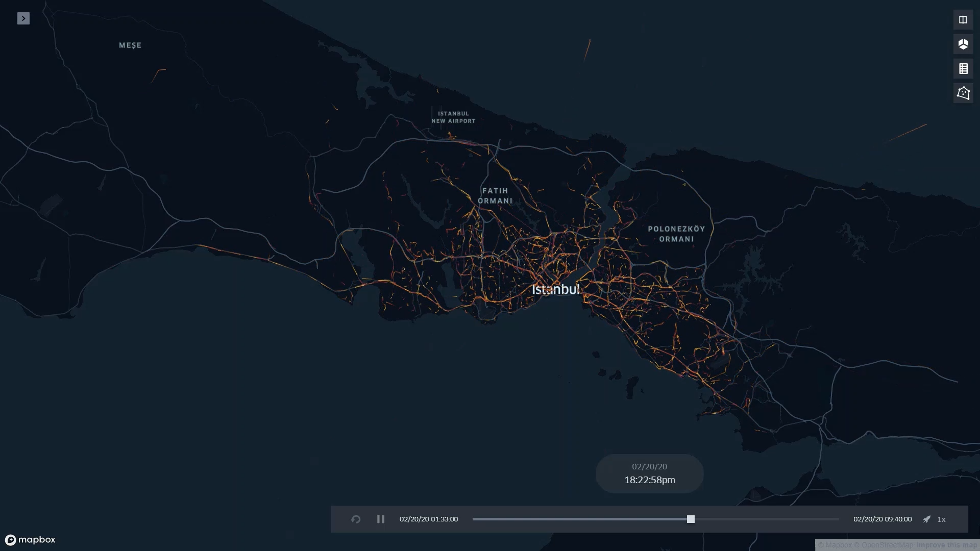980x551 pixels.
Task: Click the timeline slider handle
Action: coord(691,519)
